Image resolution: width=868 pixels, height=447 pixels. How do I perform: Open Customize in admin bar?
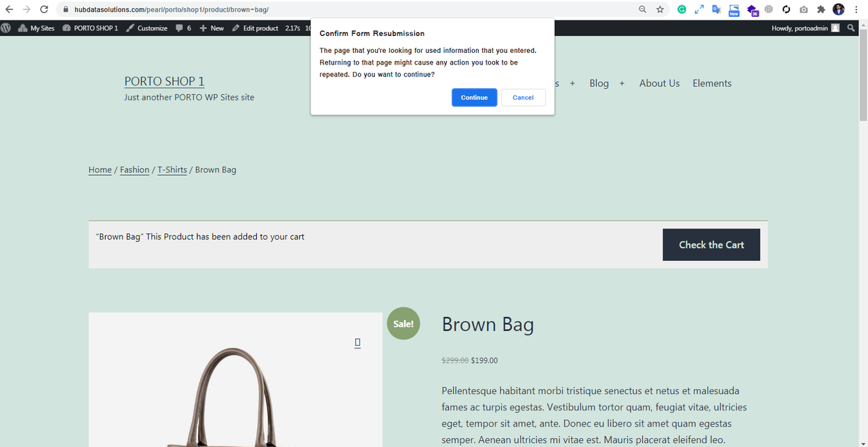click(146, 28)
